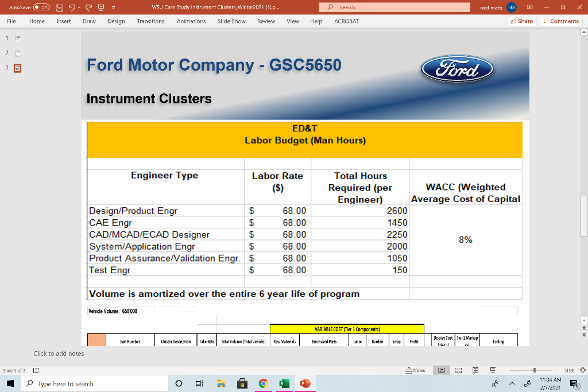
Task: Select the 'Ford Motor Company - GSC5650' title
Action: point(214,65)
